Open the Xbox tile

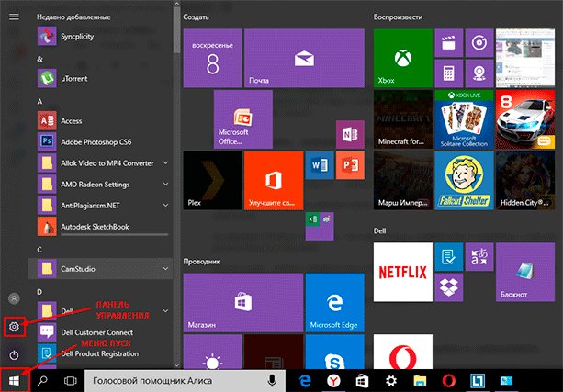(403, 58)
